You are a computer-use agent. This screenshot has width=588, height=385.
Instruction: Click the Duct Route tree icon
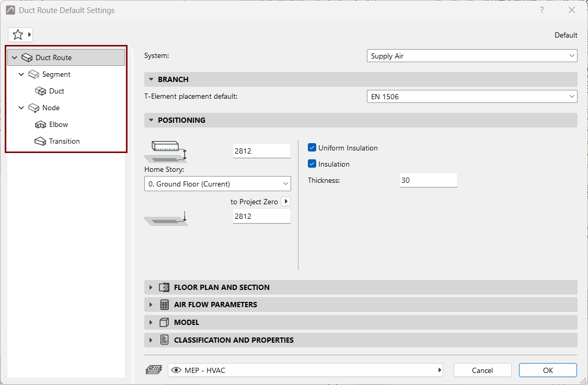(x=27, y=58)
